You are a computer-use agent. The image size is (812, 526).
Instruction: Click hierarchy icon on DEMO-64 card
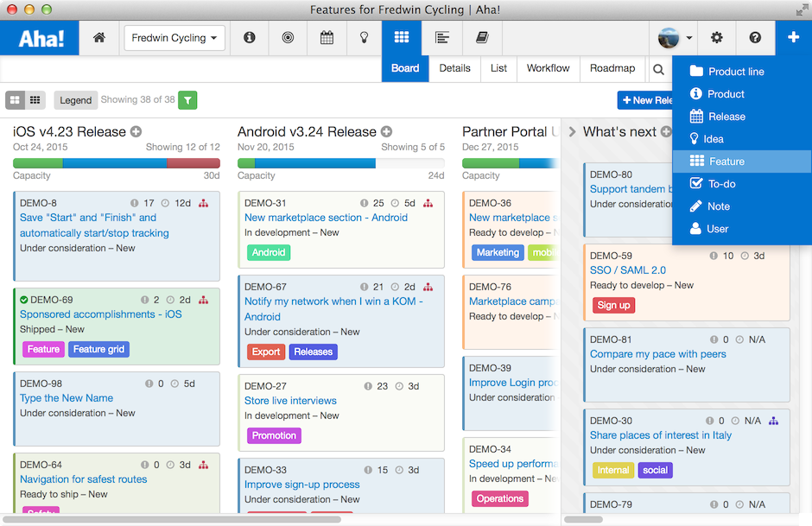point(204,465)
